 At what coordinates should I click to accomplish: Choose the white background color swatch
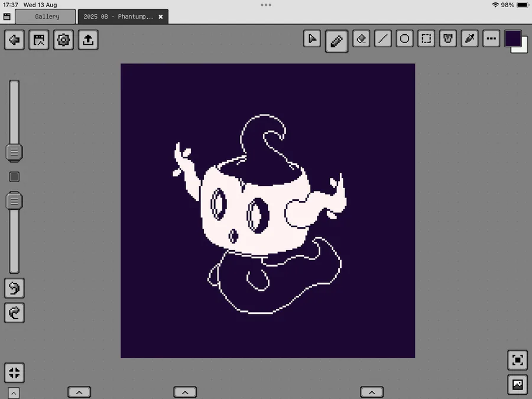(x=524, y=48)
